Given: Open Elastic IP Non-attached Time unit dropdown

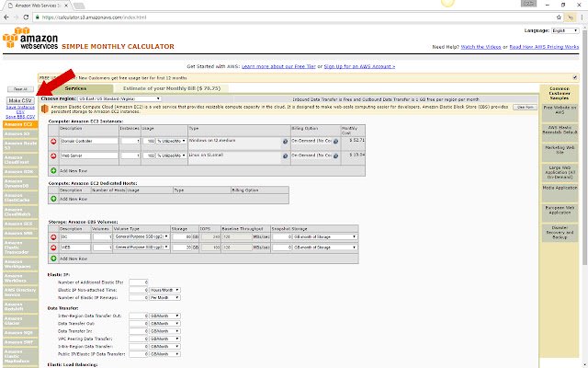Looking at the screenshot, I should pyautogui.click(x=165, y=290).
